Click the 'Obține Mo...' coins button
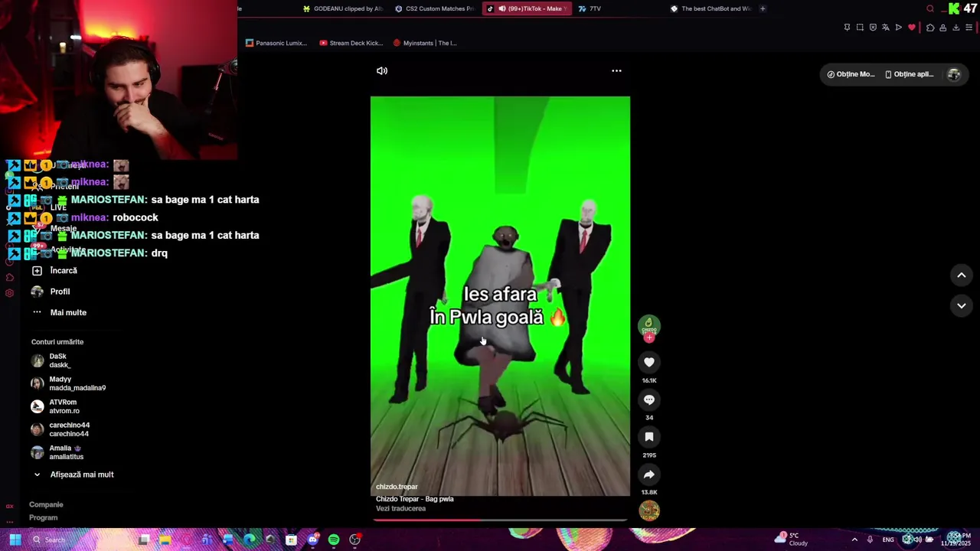The image size is (980, 551). coord(850,74)
